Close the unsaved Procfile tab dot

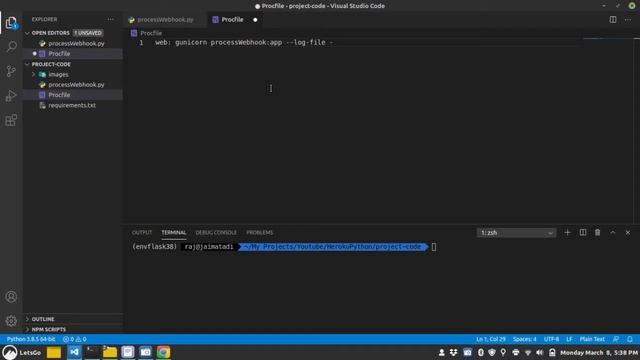(x=255, y=20)
